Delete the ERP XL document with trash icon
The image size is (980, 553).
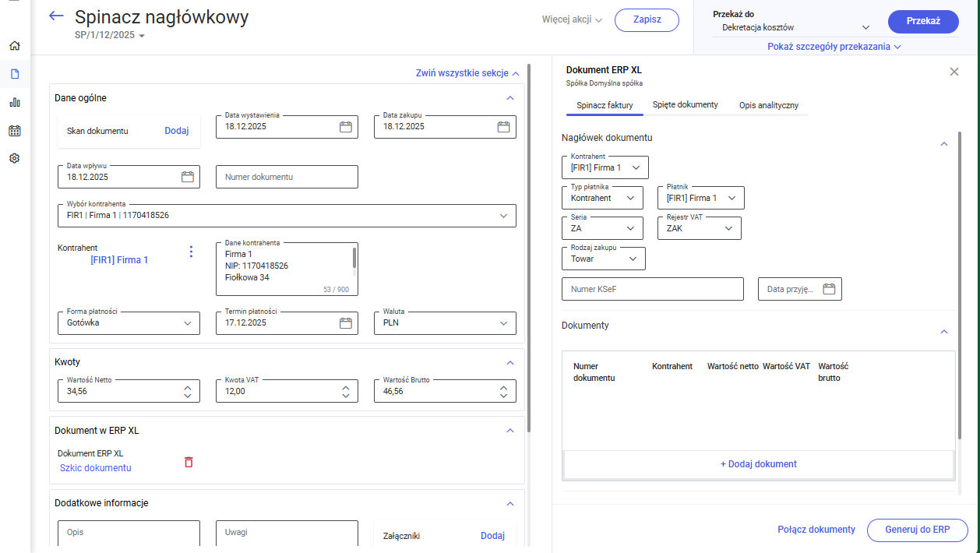tap(189, 462)
